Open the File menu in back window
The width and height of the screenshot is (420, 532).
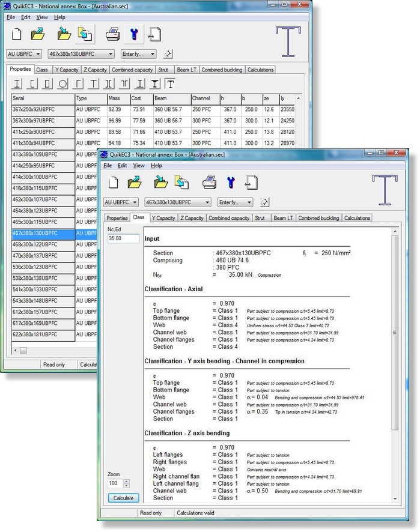coord(11,17)
